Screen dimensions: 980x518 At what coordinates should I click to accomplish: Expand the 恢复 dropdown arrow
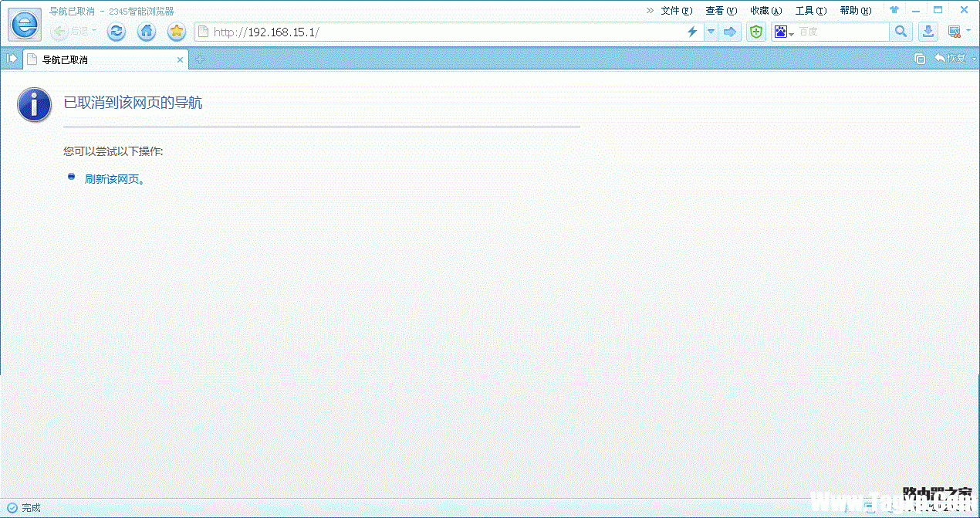click(974, 59)
